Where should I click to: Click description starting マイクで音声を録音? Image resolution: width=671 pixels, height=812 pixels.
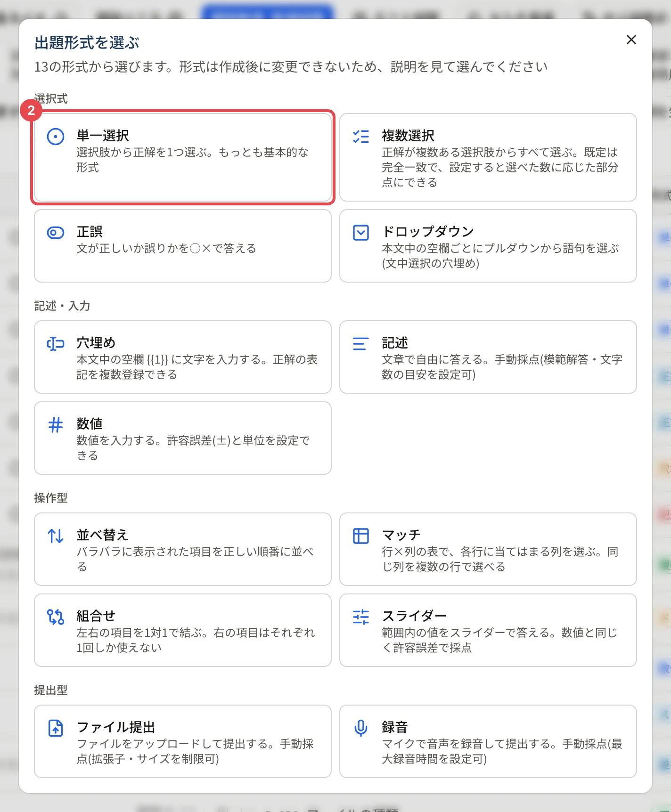tap(502, 751)
